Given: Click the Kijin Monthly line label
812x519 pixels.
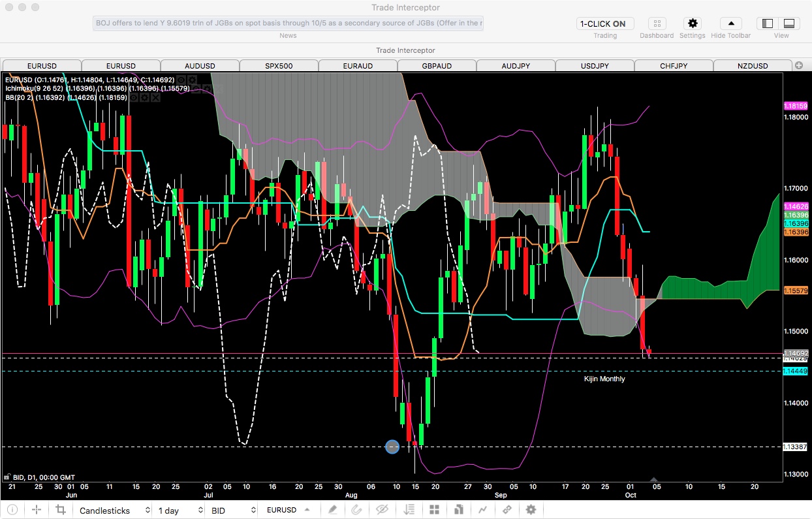Looking at the screenshot, I should click(604, 379).
